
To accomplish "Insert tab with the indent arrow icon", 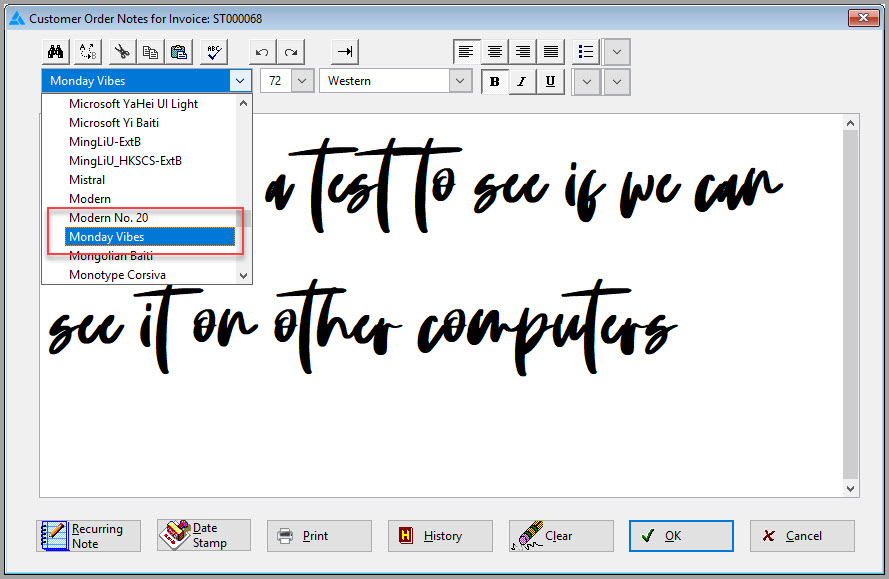I will (345, 52).
